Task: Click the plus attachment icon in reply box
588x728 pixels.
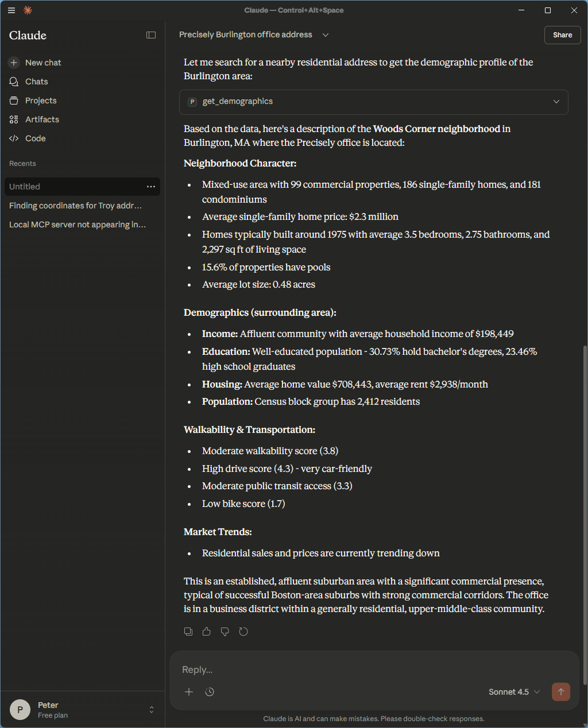Action: (189, 692)
